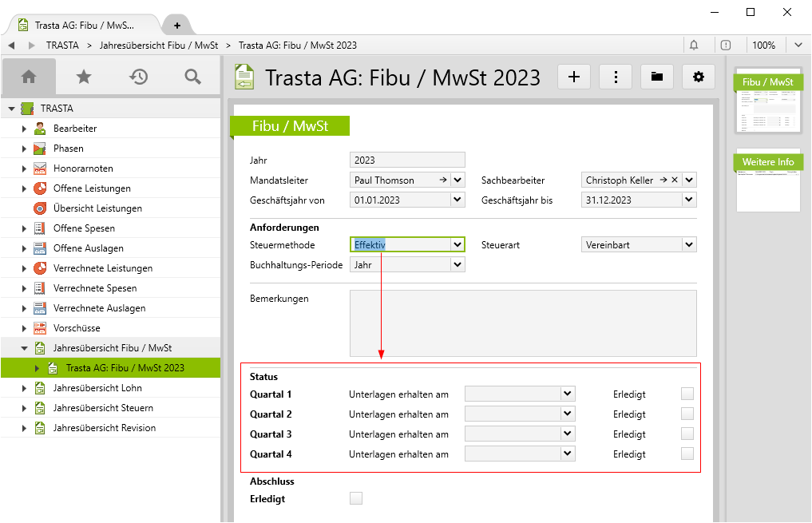Click the notification bell icon
Viewport: 812px width, 523px height.
point(694,46)
